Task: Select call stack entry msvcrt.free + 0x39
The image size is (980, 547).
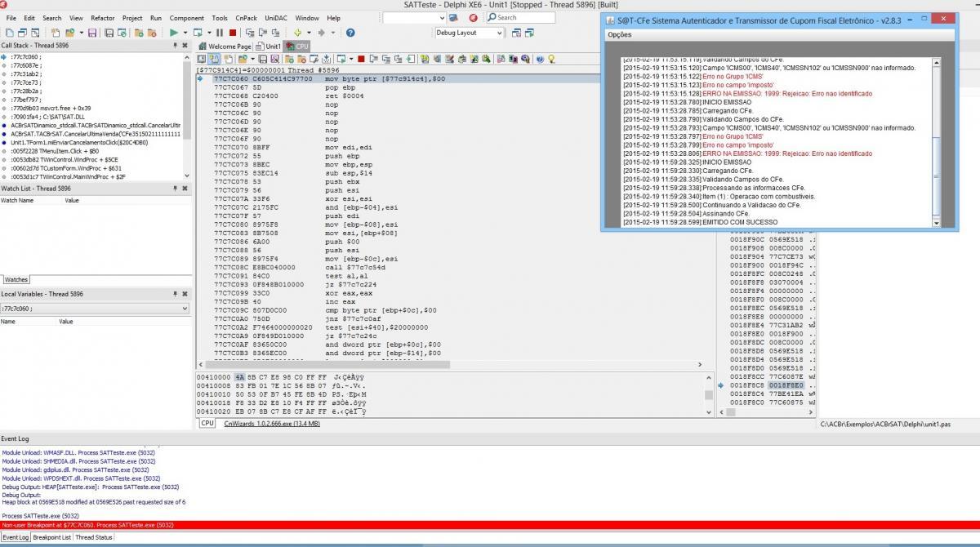Action: pos(51,108)
